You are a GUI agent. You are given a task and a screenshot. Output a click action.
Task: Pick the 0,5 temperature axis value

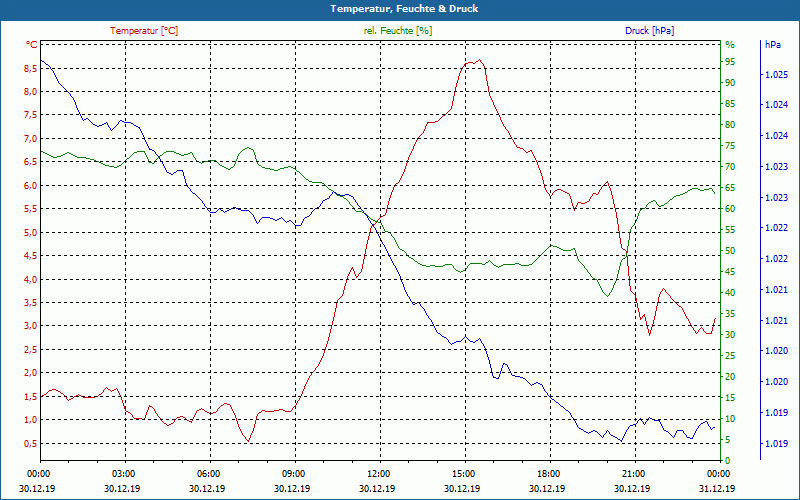(31, 443)
